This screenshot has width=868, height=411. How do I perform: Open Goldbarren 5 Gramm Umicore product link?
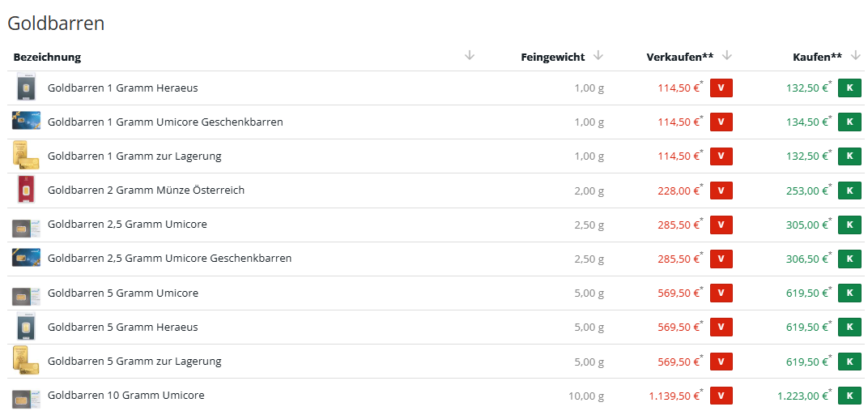[x=123, y=293]
